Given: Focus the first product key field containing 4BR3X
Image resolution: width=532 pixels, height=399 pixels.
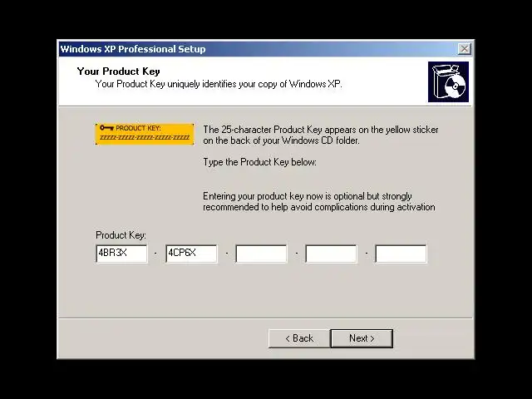Looking at the screenshot, I should click(x=121, y=254).
